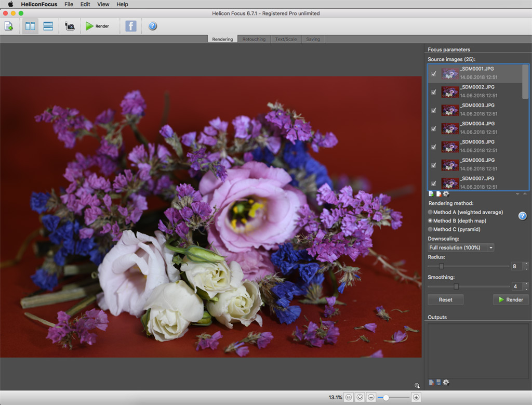Click Render button in Focus parameters

[x=510, y=299]
